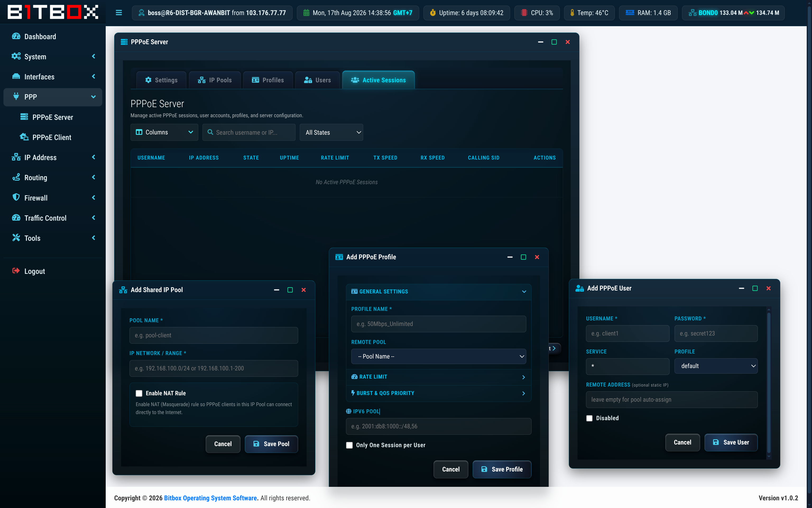Click the Profile Name input field
The image size is (812, 508).
(x=439, y=324)
